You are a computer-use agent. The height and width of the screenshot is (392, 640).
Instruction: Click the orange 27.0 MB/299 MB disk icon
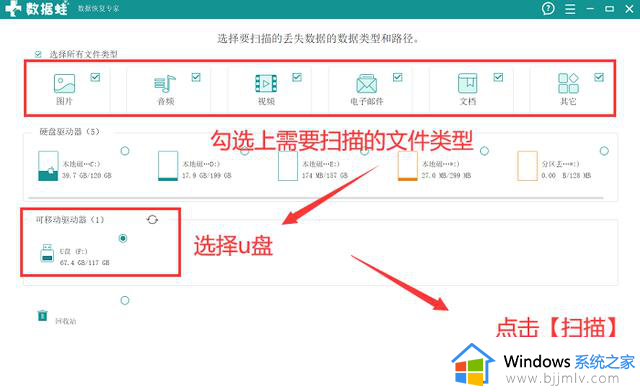(x=407, y=166)
